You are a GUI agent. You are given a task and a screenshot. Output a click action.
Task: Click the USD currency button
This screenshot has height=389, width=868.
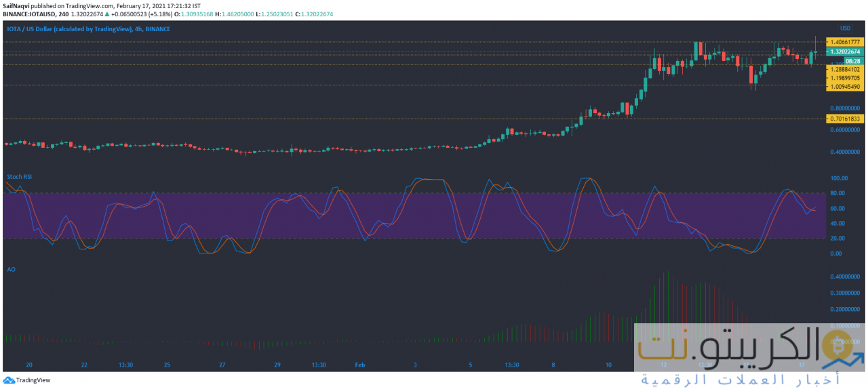pos(844,28)
